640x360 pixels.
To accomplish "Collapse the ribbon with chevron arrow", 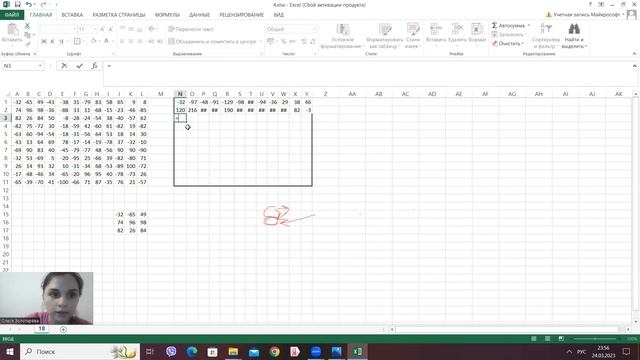I will click(634, 53).
